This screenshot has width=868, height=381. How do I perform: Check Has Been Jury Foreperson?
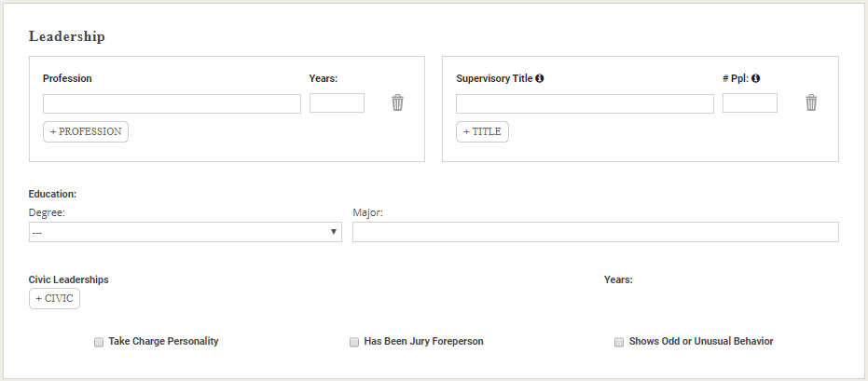tap(354, 342)
